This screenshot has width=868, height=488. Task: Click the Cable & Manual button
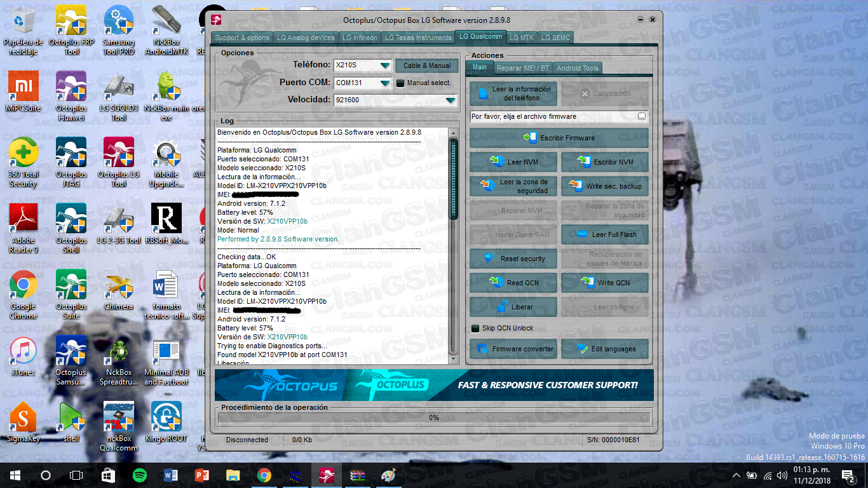(x=426, y=65)
